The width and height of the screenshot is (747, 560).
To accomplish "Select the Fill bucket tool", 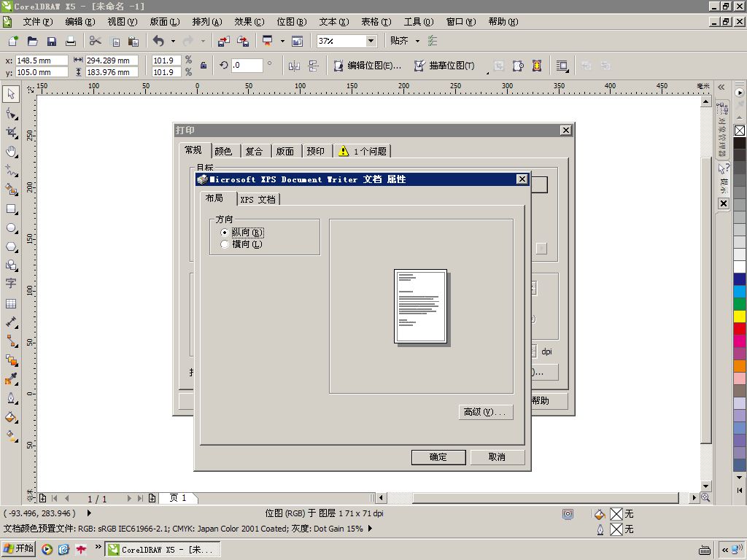I will (11, 418).
